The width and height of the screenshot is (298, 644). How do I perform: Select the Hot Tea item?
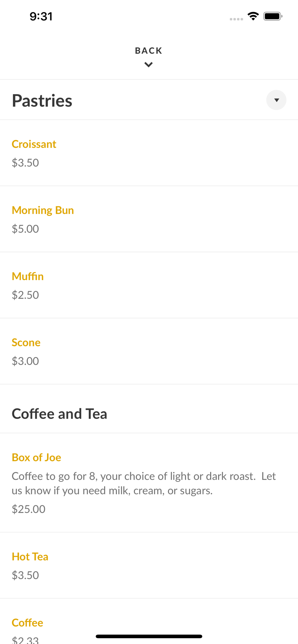(x=30, y=556)
